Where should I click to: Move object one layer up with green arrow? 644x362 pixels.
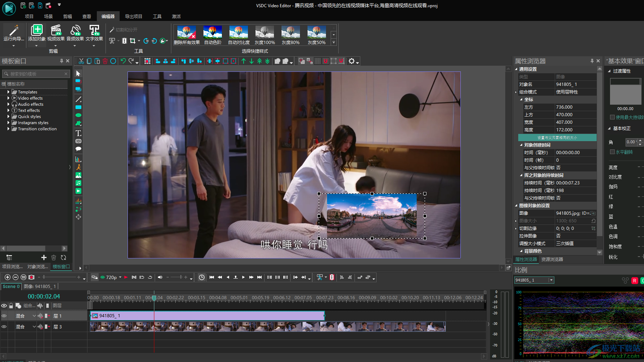point(244,61)
